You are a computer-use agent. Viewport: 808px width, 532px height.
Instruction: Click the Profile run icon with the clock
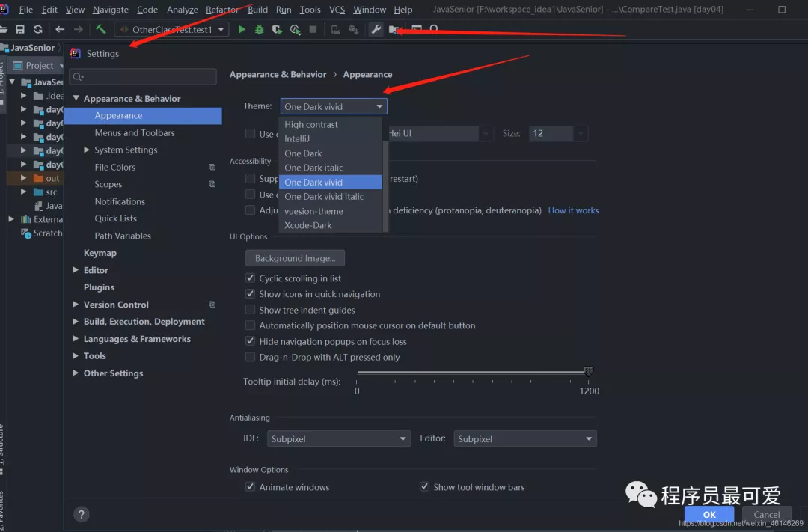click(296, 29)
